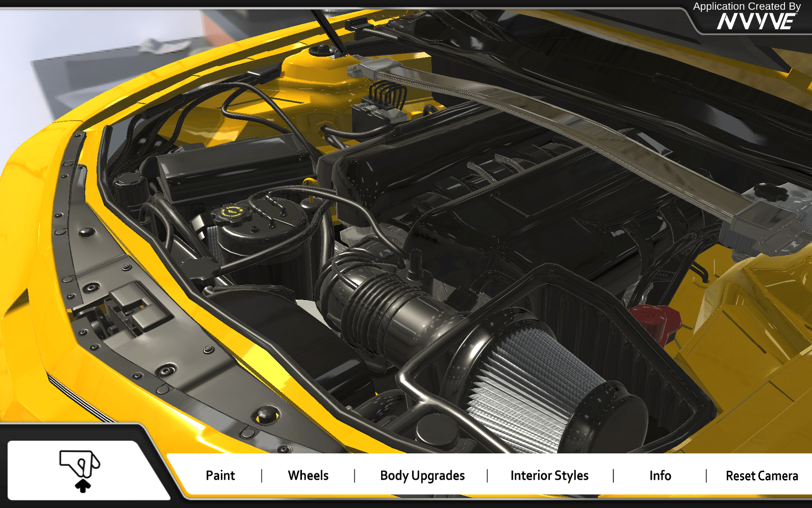Click Reset Camera

tap(762, 475)
